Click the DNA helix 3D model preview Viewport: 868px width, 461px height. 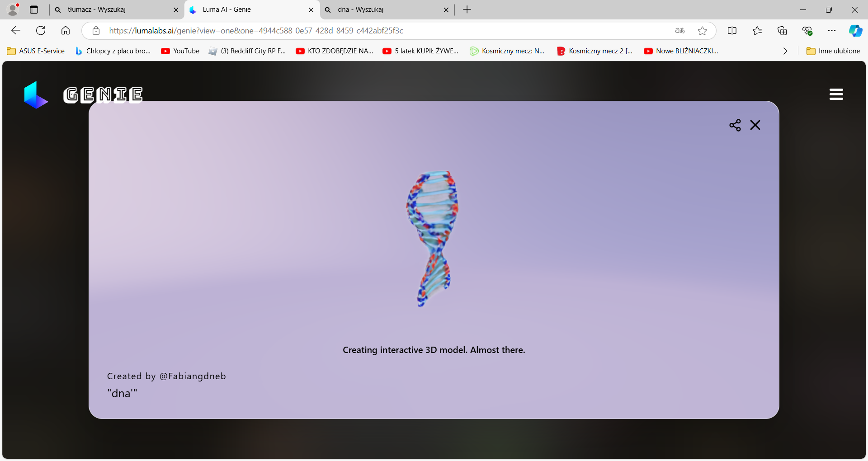433,238
